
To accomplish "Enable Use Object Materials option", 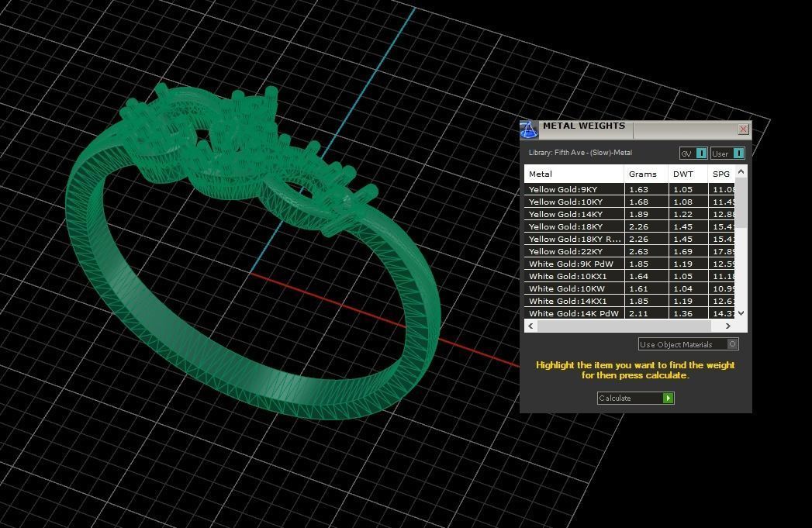I will 688,344.
